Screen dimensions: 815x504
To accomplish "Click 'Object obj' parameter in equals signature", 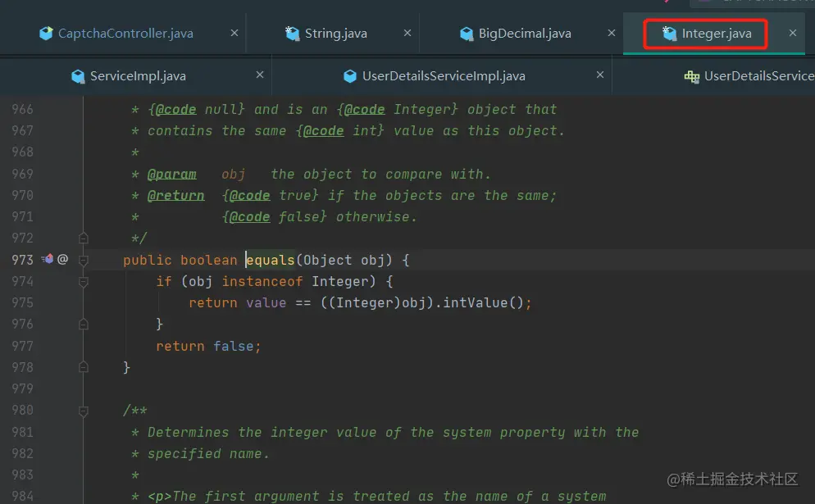I will point(344,260).
